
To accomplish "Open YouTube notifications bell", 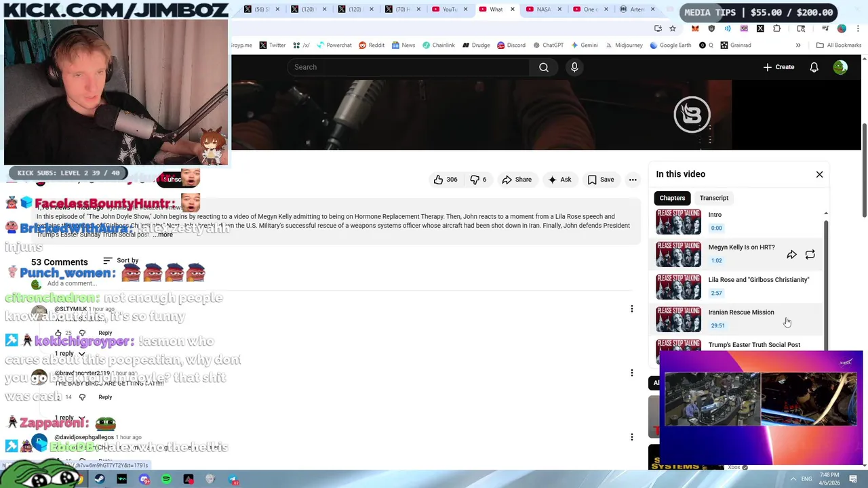I will pyautogui.click(x=814, y=67).
